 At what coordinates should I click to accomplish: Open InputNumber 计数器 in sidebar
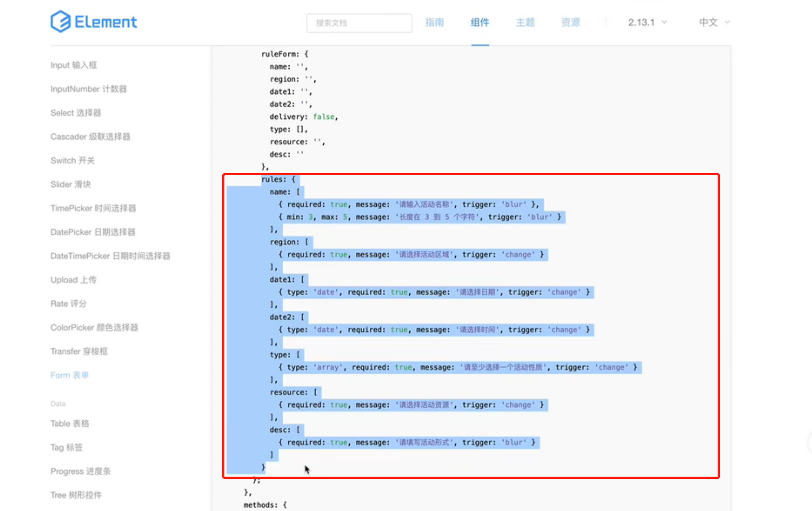89,89
